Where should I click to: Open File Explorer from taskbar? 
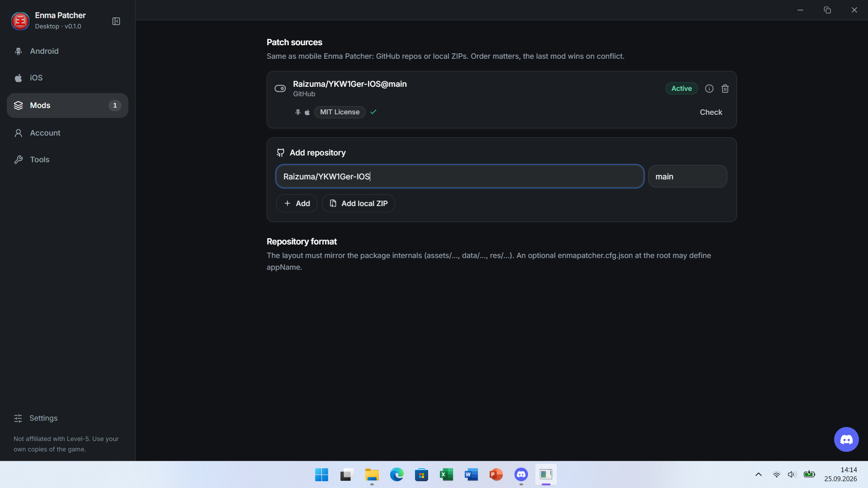(x=372, y=474)
